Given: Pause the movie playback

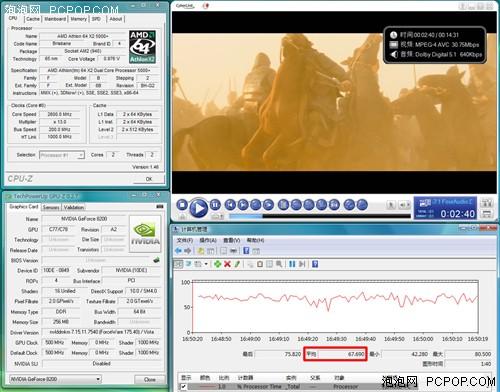Looking at the screenshot, I should click(x=215, y=205).
